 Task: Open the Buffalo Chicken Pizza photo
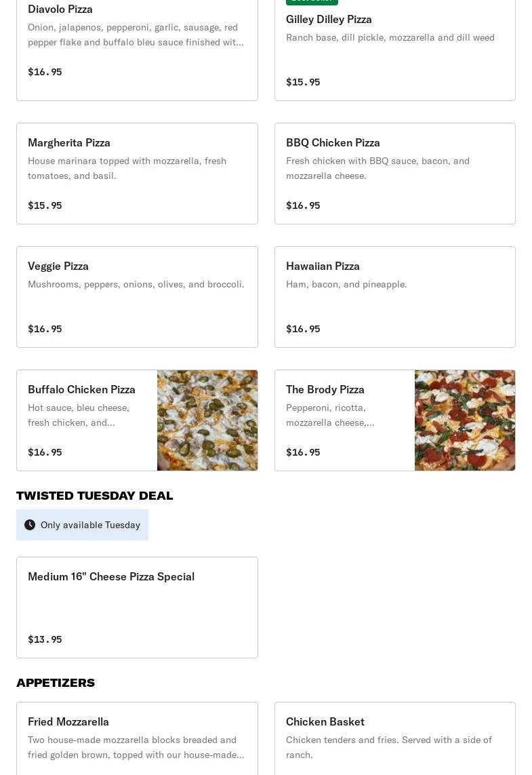click(x=207, y=420)
